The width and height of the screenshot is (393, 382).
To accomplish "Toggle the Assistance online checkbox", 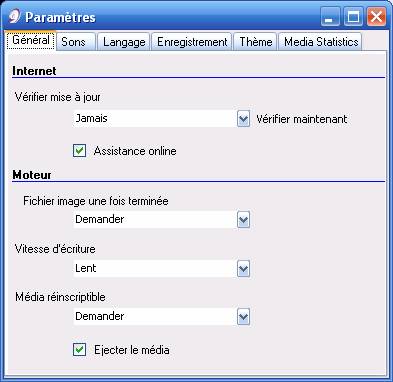I will point(79,151).
